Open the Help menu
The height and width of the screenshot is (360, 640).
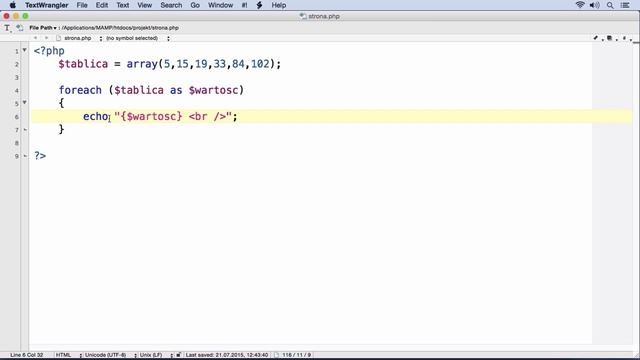pyautogui.click(x=279, y=5)
